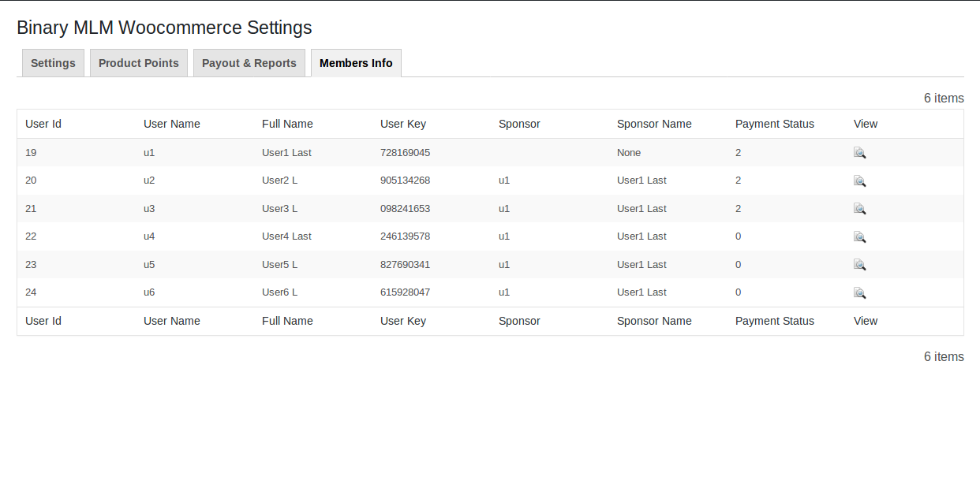
Task: Click user name u4 in table
Action: tap(149, 236)
